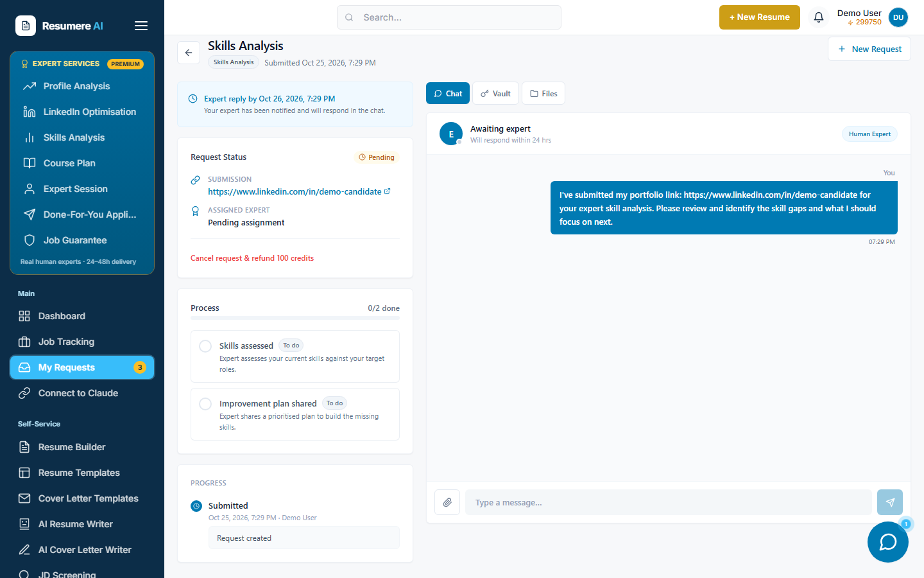Switch to the Vault tab
The image size is (924, 578).
pos(495,93)
